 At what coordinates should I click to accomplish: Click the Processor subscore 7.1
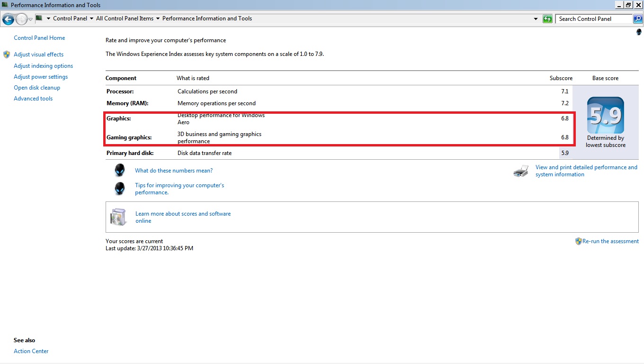[x=565, y=91]
